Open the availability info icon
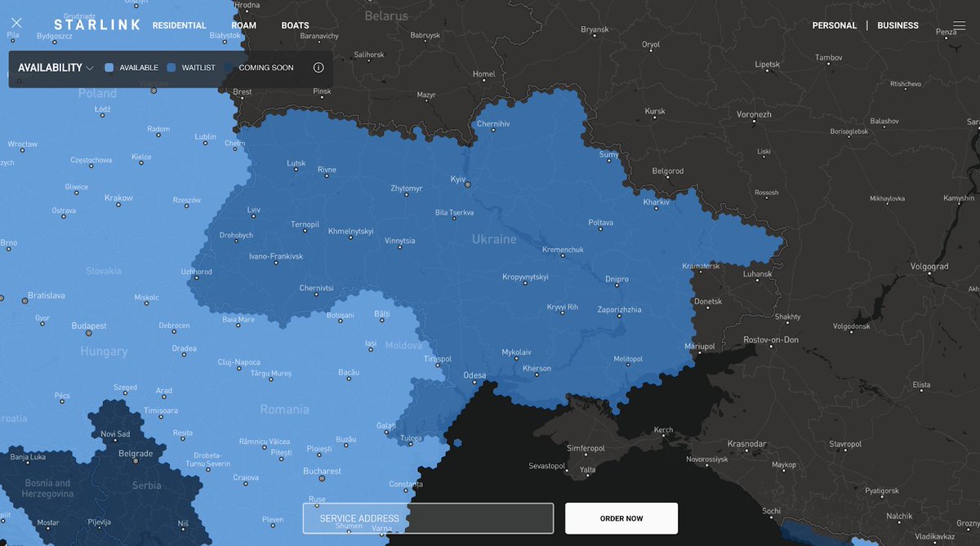The image size is (980, 546). point(318,68)
